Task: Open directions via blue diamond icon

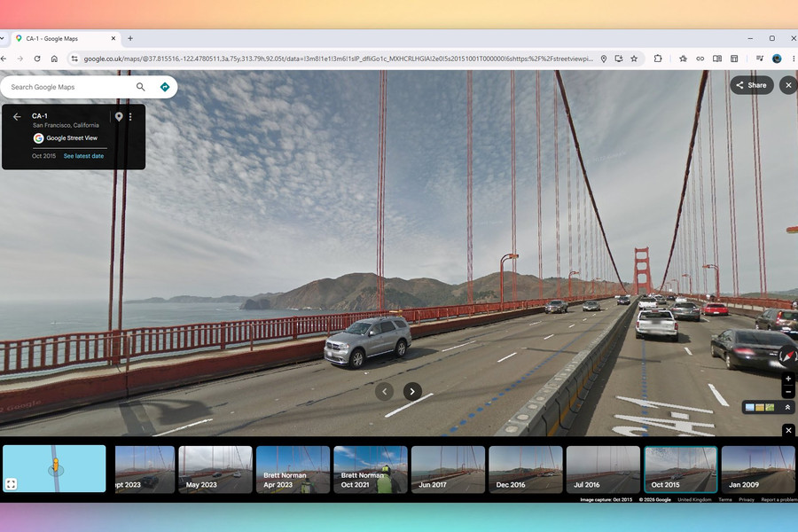Action: click(164, 87)
